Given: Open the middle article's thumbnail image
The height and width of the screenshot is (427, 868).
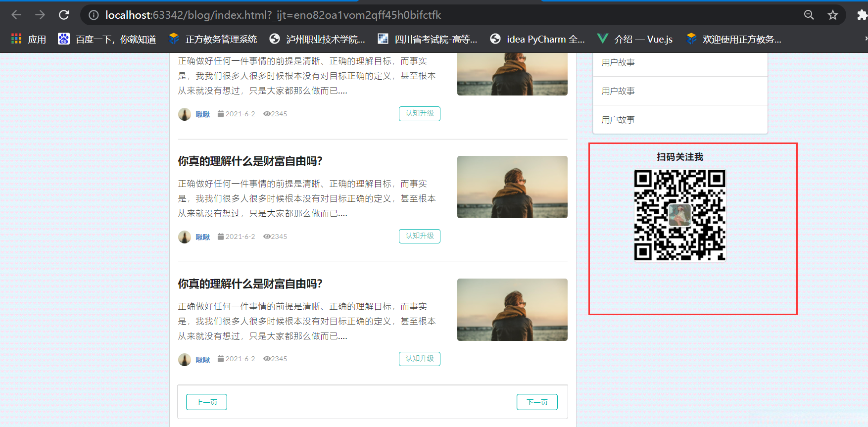Looking at the screenshot, I should pos(512,187).
